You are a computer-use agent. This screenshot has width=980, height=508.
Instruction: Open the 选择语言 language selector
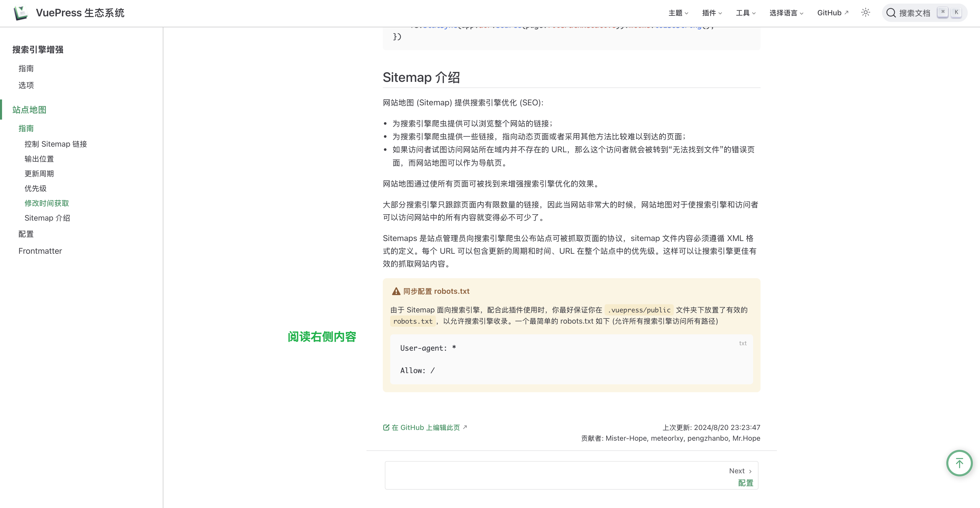coord(786,13)
